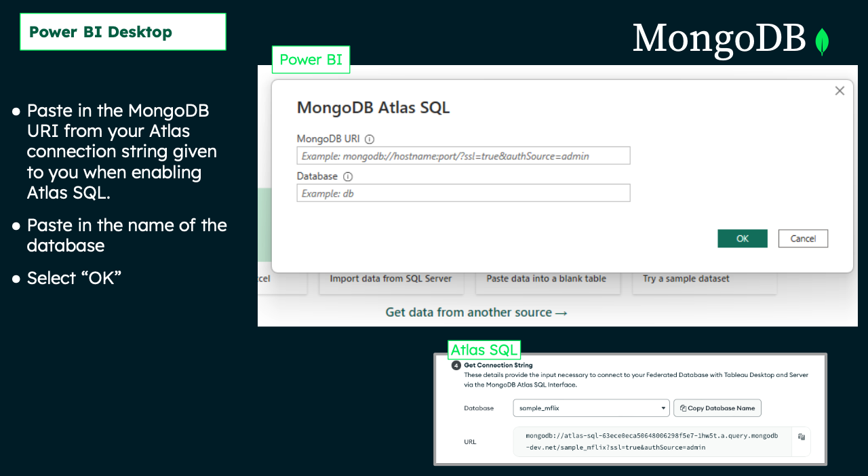Cancel the Atlas SQL connection dialog
Viewport: 868px width, 476px height.
[803, 239]
